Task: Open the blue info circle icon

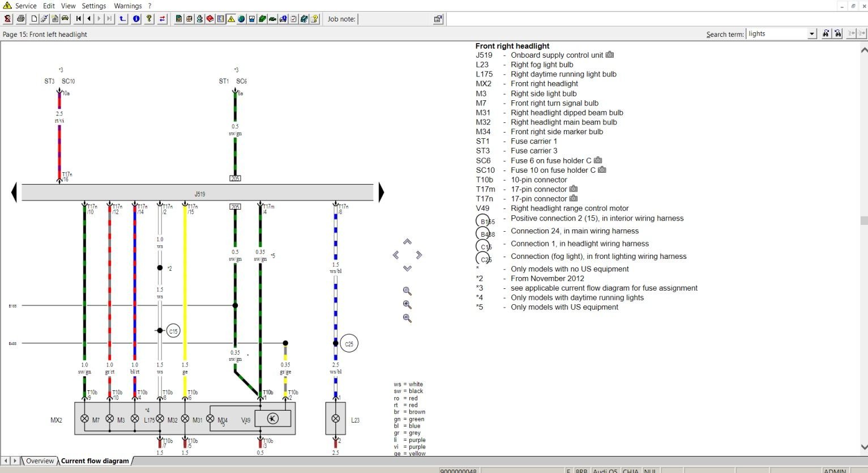Action: (135, 19)
